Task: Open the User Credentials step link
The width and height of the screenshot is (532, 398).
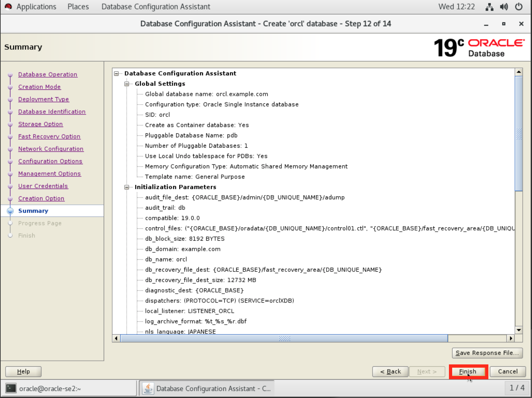Action: click(x=43, y=186)
